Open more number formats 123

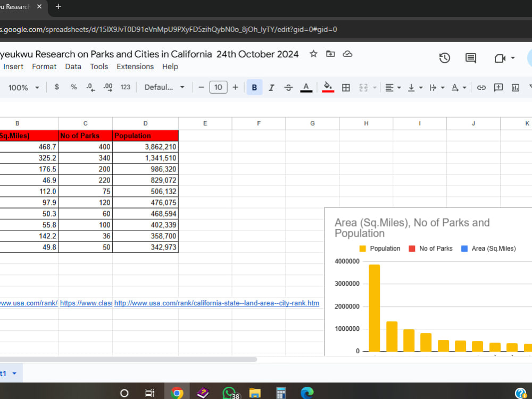(125, 87)
